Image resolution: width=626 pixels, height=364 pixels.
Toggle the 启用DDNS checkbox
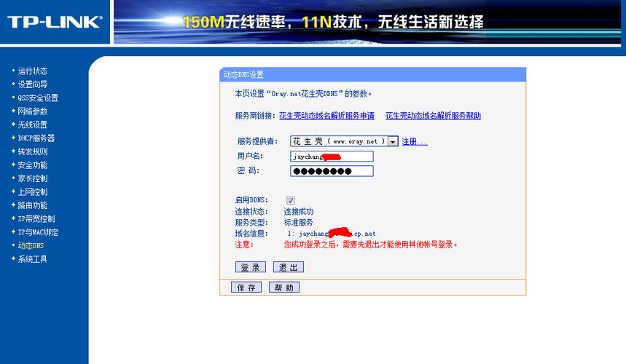[x=290, y=200]
